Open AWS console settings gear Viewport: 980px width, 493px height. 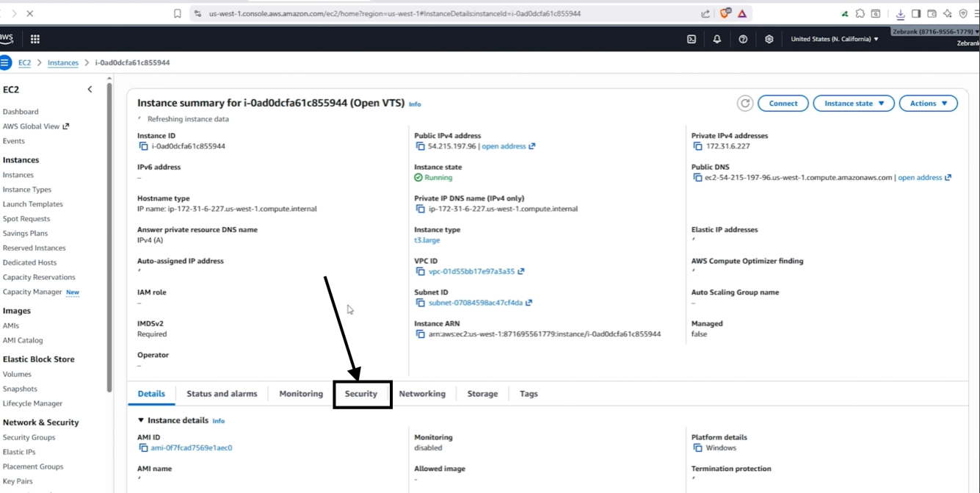769,39
